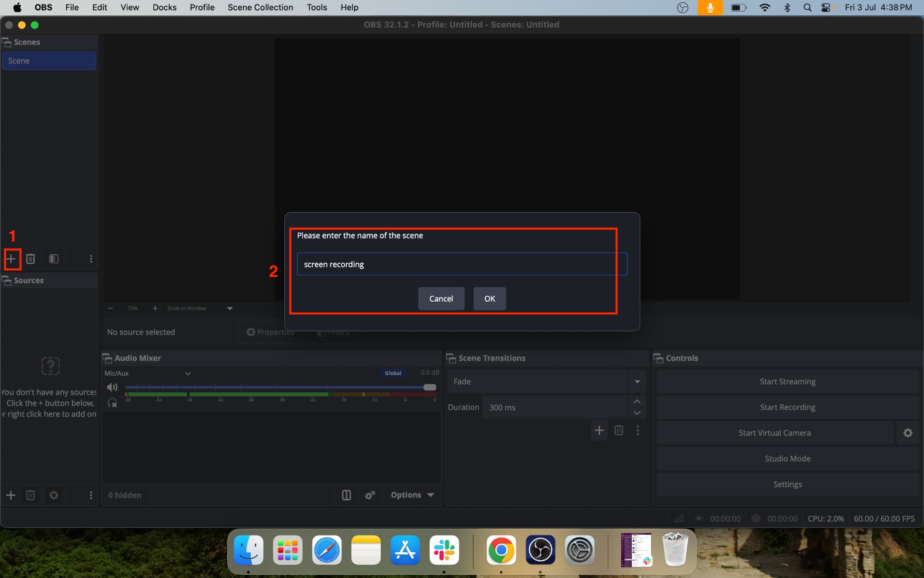Cancel the scene name dialog
This screenshot has width=924, height=578.
(x=441, y=298)
